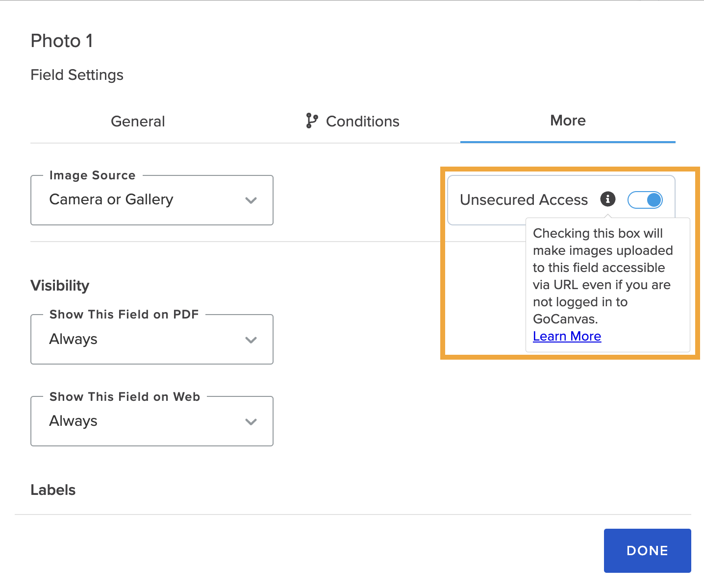
Task: Click the chevron on Image Source dropdown
Action: click(x=251, y=200)
